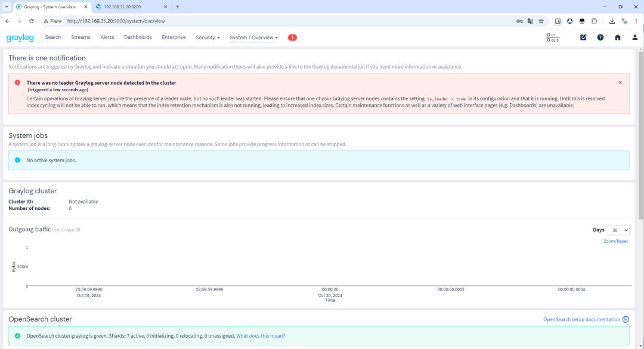Open OpenSearch setup documentation link
The width and height of the screenshot is (644, 349).
tap(581, 319)
